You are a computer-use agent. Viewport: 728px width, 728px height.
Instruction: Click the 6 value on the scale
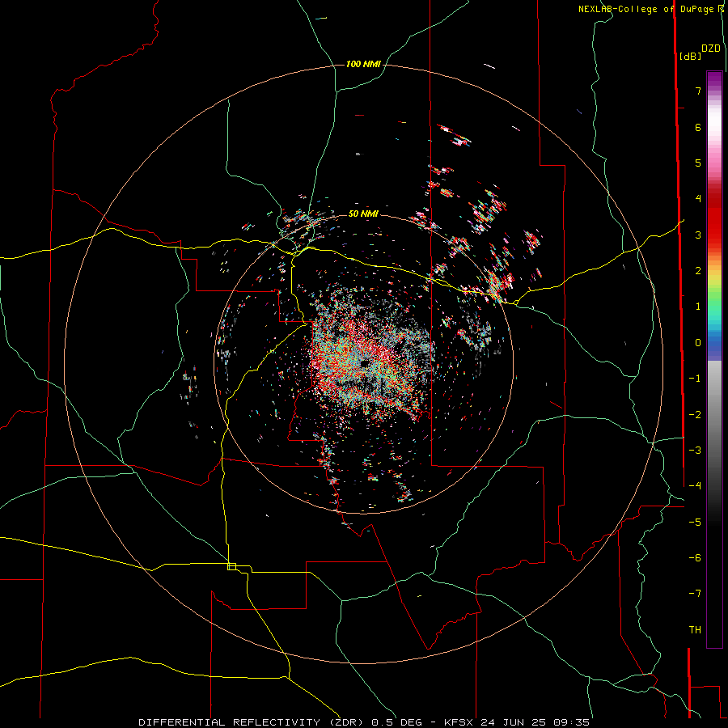(698, 127)
